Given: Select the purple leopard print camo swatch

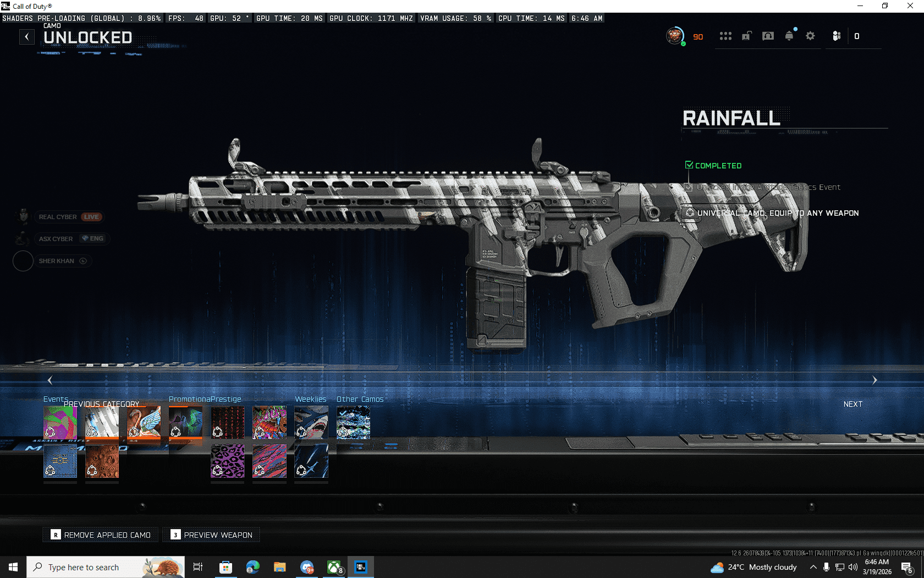Looking at the screenshot, I should click(228, 461).
